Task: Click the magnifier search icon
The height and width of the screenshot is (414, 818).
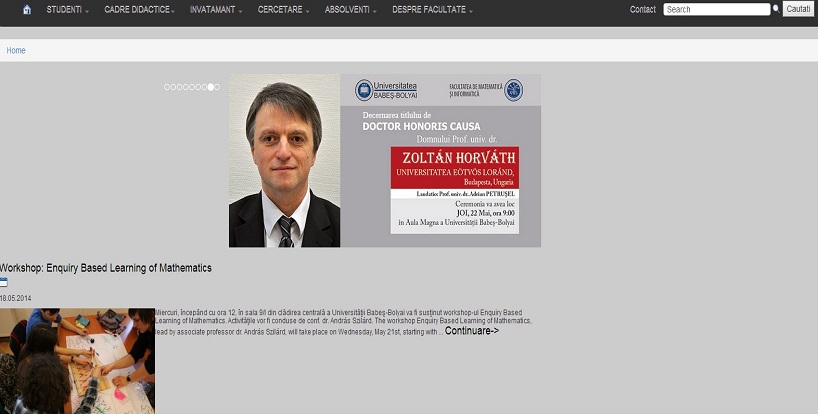Action: [x=776, y=9]
